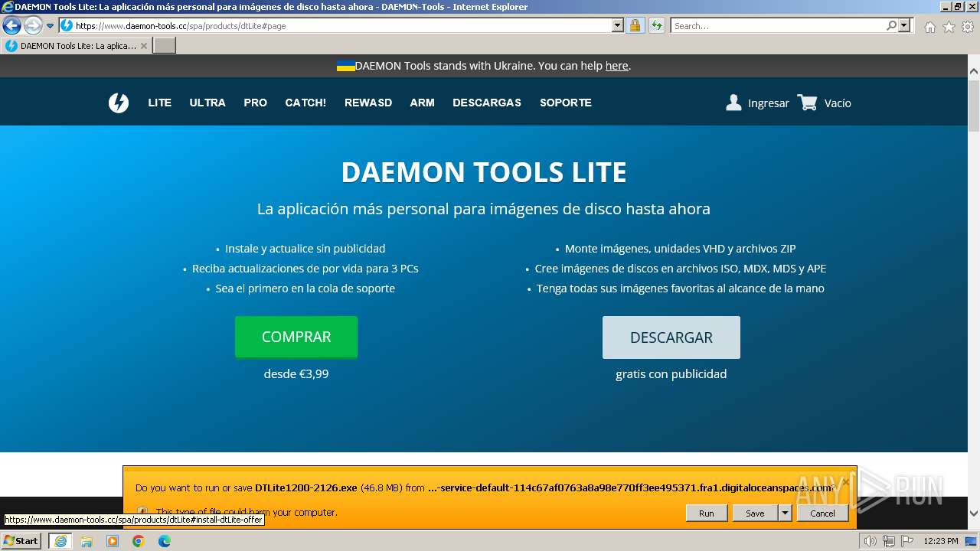Click the 'gratis con publicidad' text
Screen dimensions: 980x551
[671, 374]
